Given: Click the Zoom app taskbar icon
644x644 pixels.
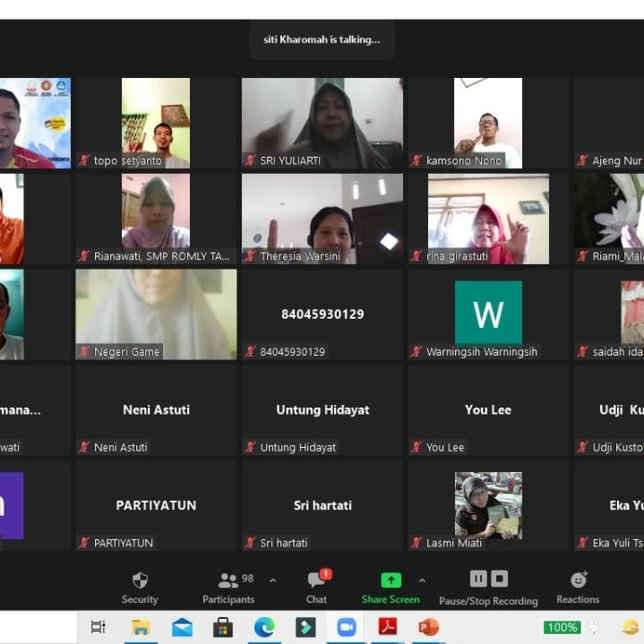Looking at the screenshot, I should pyautogui.click(x=347, y=627).
